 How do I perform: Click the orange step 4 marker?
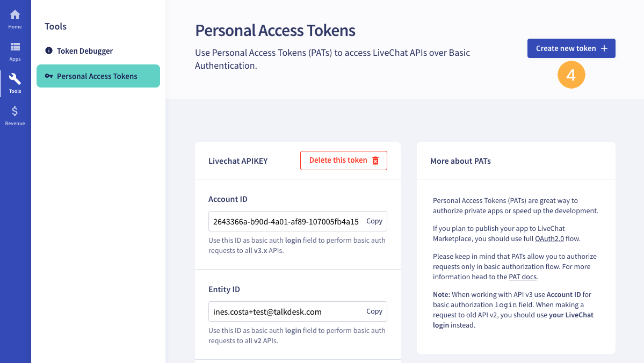click(x=571, y=75)
